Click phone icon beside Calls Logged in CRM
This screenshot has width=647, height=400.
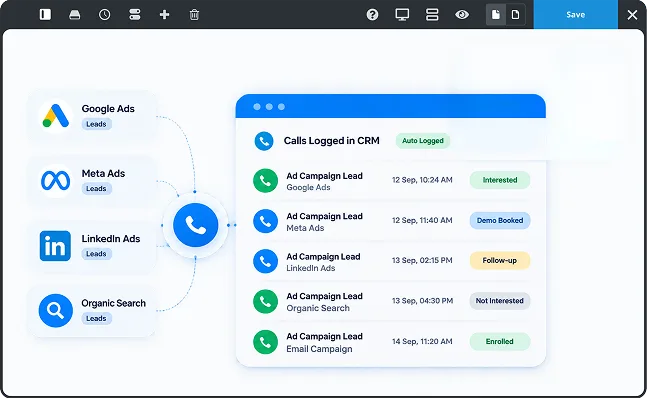click(264, 141)
